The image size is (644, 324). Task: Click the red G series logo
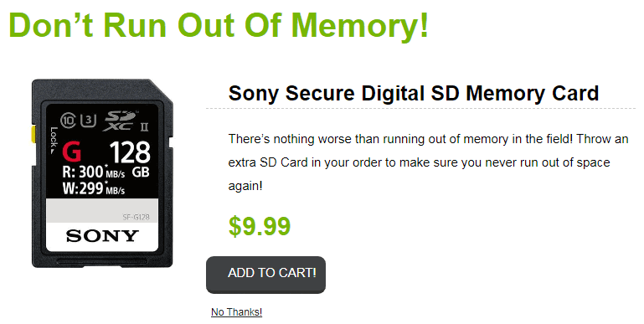tap(72, 152)
